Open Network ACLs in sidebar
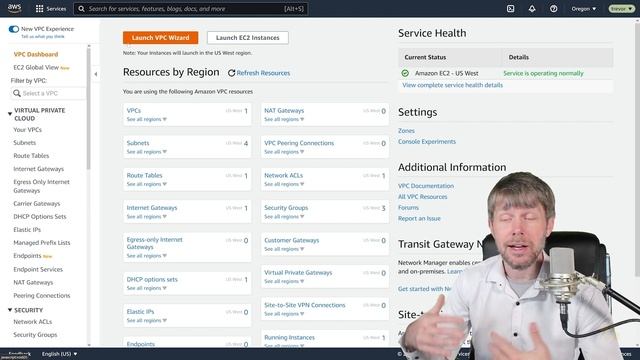Screen dimensions: 640x360 point(33,322)
